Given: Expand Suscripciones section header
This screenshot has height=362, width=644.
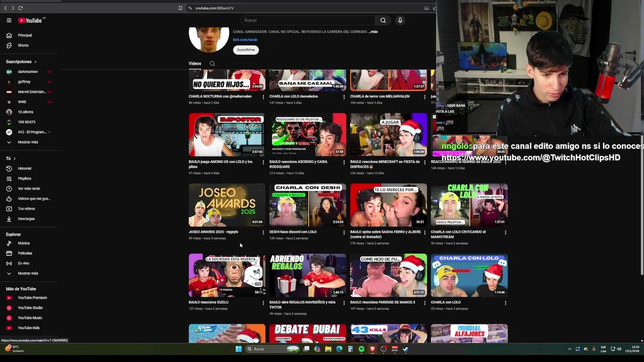Looking at the screenshot, I should (x=21, y=62).
